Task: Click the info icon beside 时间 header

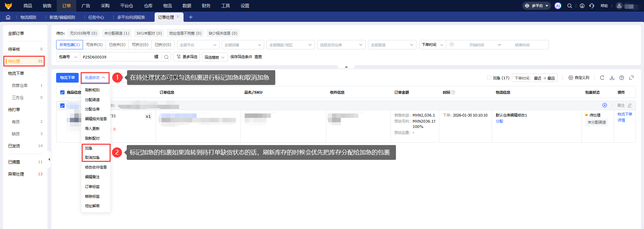Action: [x=453, y=92]
